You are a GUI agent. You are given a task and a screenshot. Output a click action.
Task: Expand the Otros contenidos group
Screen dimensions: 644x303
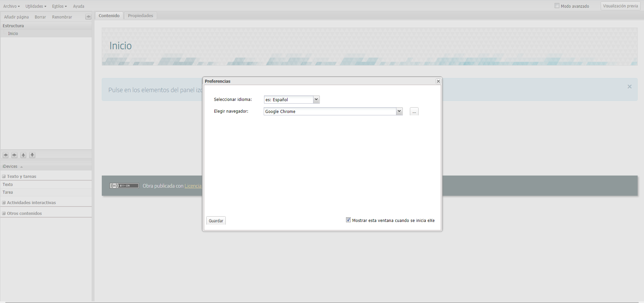[4, 214]
